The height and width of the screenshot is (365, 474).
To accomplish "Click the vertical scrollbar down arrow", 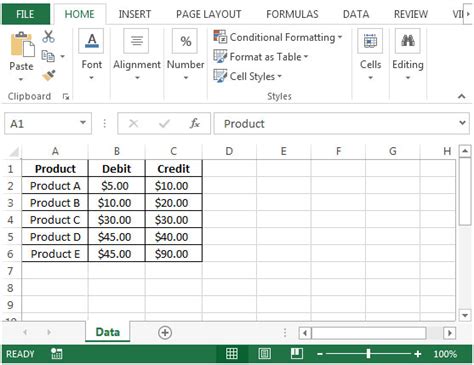I will tap(465, 315).
